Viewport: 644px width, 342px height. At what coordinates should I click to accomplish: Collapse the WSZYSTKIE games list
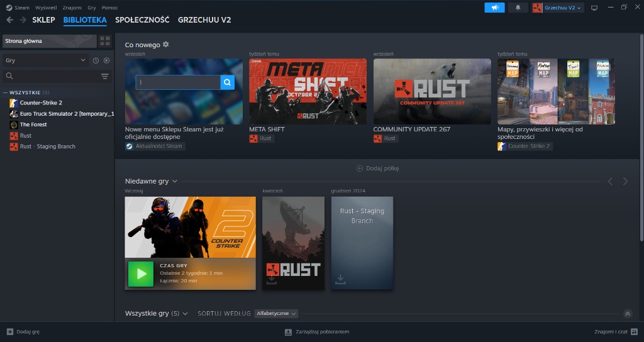pyautogui.click(x=5, y=92)
